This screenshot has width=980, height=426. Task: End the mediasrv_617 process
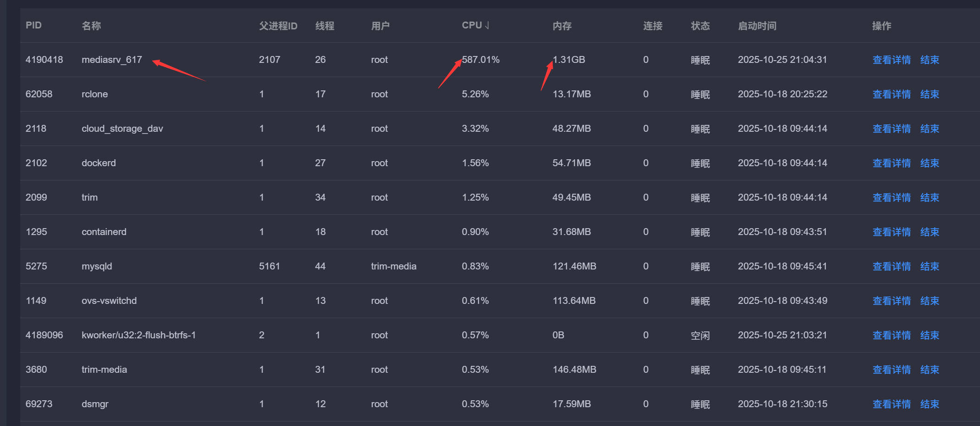929,60
